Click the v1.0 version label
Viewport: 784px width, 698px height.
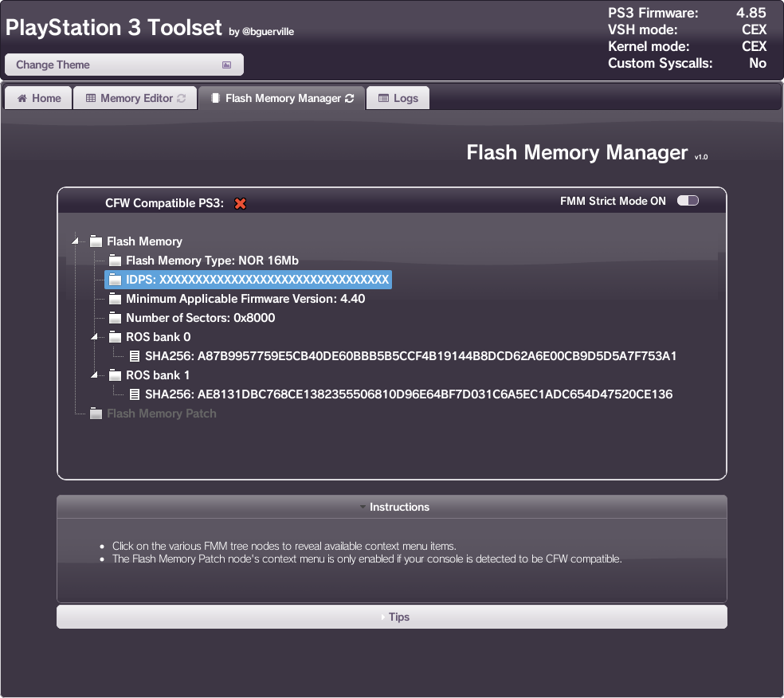701,157
